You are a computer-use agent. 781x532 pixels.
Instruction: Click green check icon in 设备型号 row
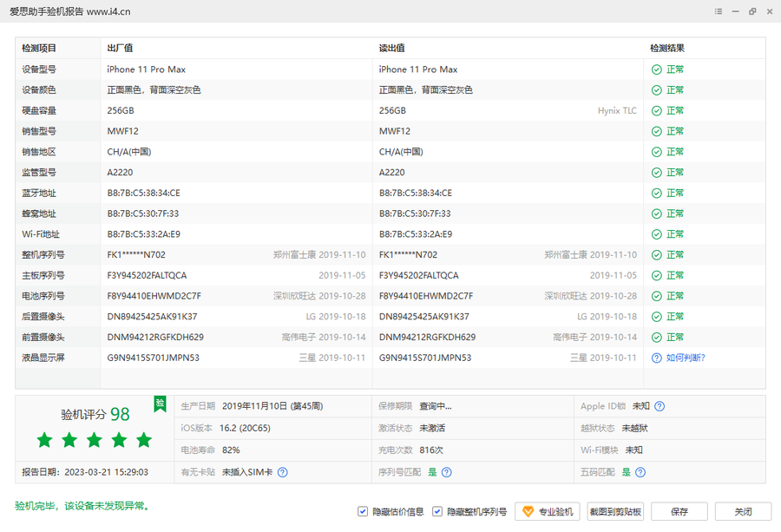(x=657, y=69)
